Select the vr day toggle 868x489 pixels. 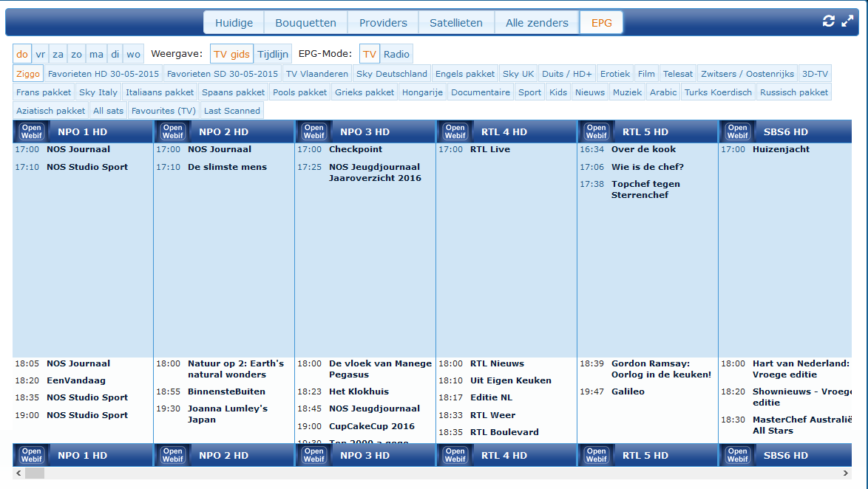(x=41, y=54)
